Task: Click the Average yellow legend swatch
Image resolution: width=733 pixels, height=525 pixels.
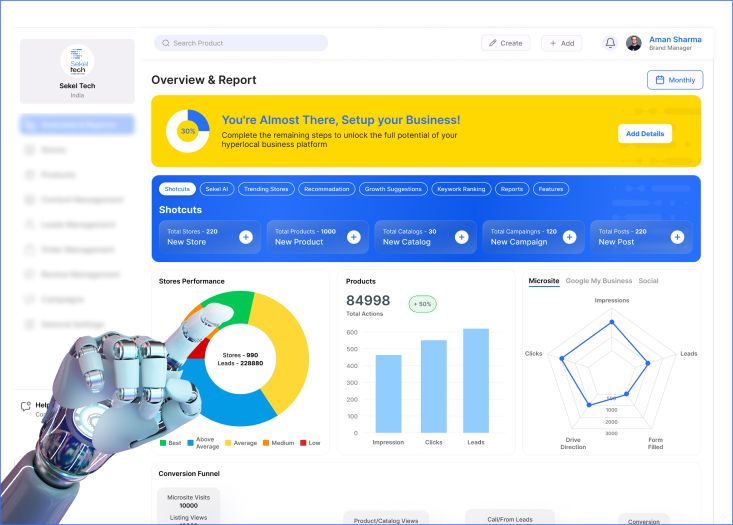Action: coord(228,443)
